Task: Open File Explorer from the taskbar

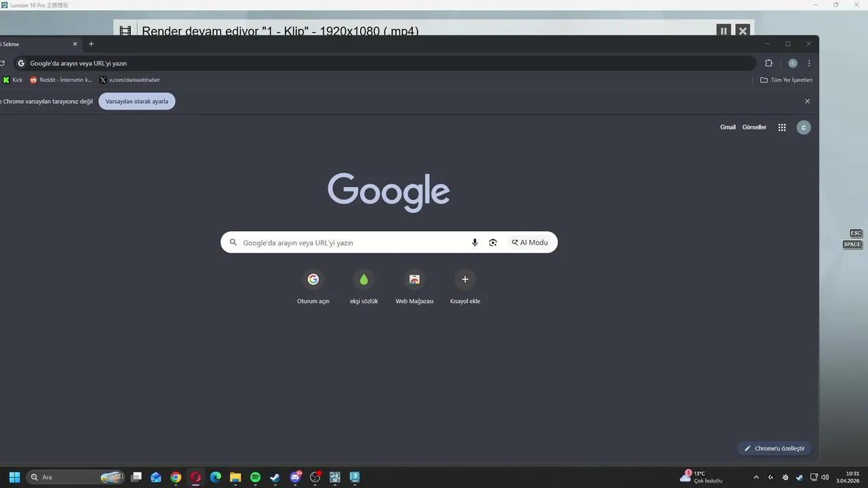Action: click(235, 477)
